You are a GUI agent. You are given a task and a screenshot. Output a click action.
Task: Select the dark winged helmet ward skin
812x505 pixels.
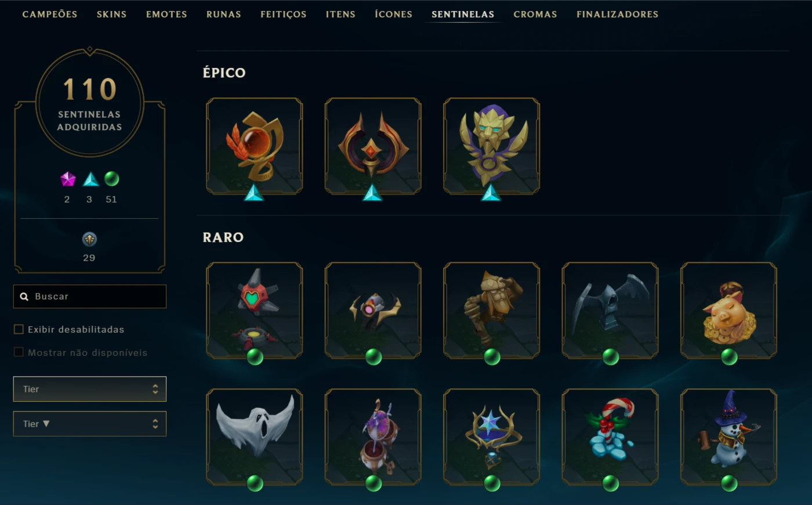(610, 310)
